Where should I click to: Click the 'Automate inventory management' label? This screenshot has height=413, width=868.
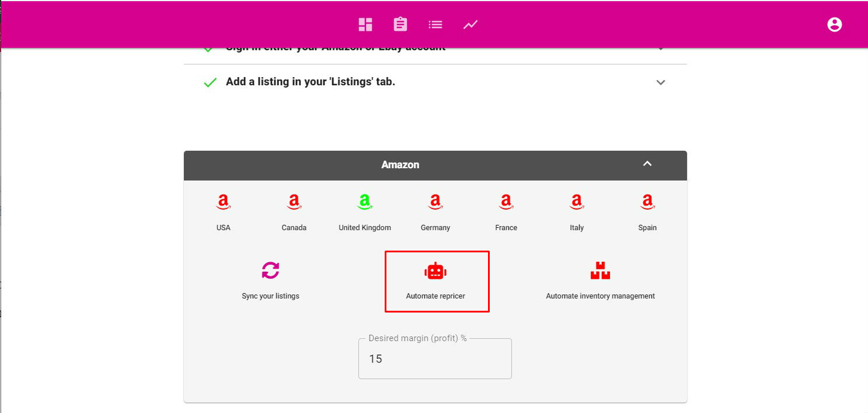pyautogui.click(x=600, y=296)
